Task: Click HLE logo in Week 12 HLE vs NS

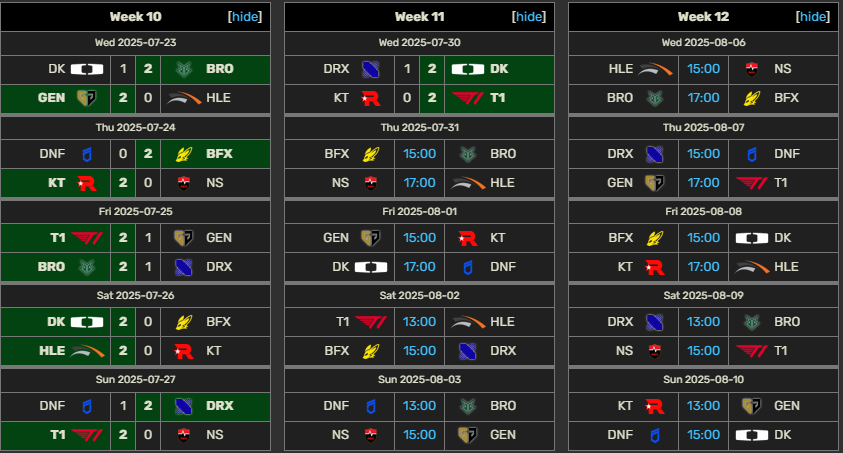Action: pos(655,69)
